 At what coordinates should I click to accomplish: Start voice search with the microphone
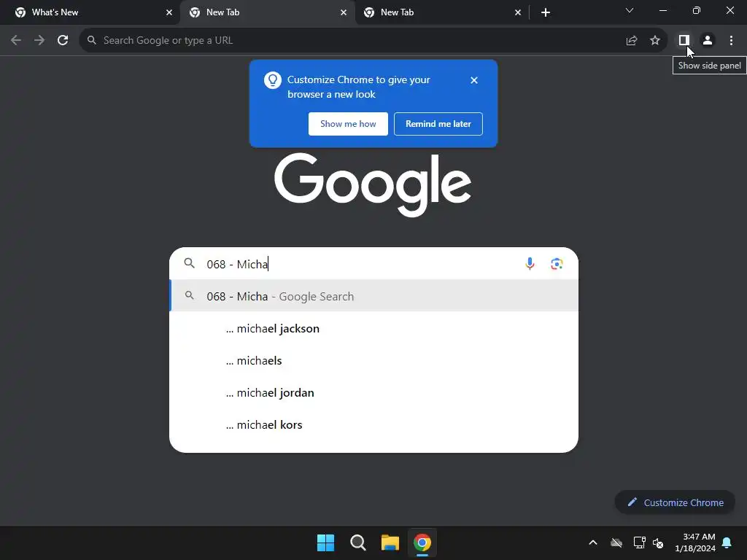530,264
